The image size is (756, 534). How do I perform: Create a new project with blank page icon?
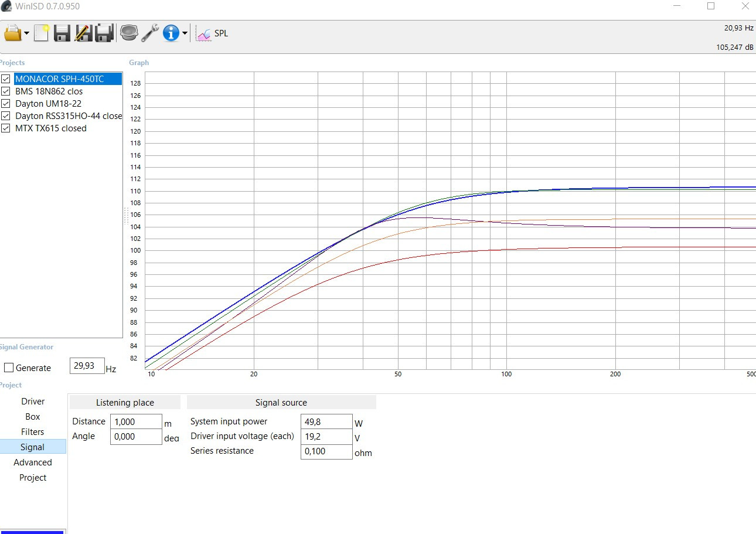click(x=41, y=33)
